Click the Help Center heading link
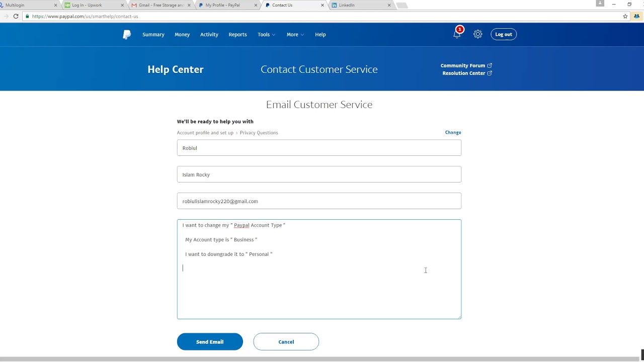 176,69
